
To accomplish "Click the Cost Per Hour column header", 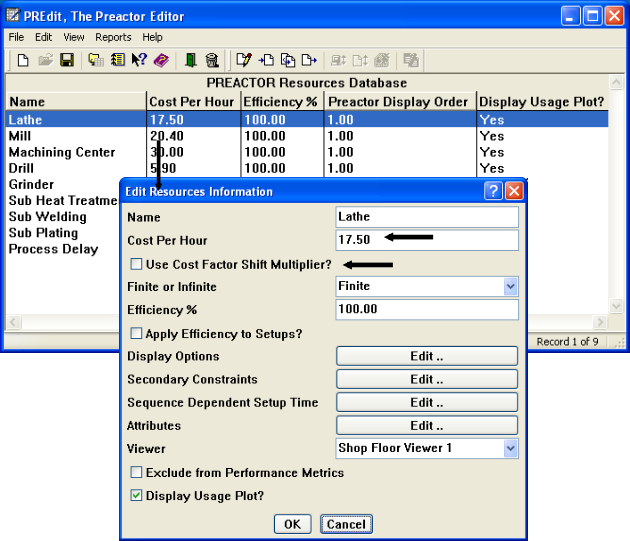I will click(x=194, y=101).
